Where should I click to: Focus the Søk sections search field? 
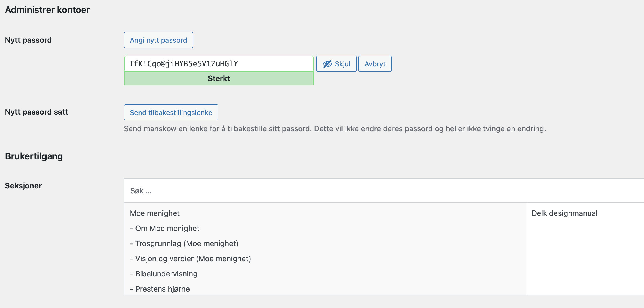384,191
